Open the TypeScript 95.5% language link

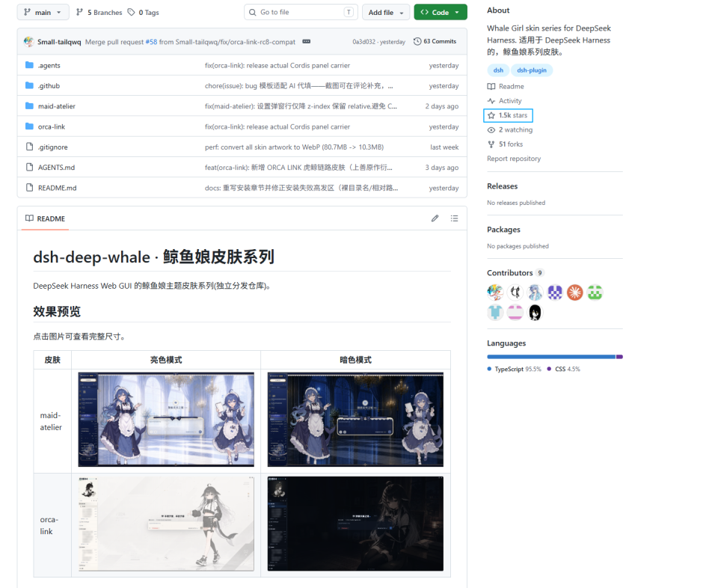pos(515,369)
